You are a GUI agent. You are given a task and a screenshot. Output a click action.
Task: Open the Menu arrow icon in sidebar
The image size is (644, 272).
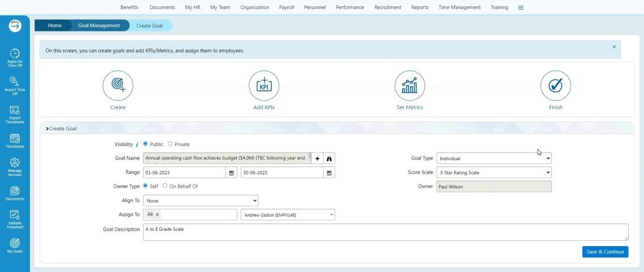click(x=15, y=26)
